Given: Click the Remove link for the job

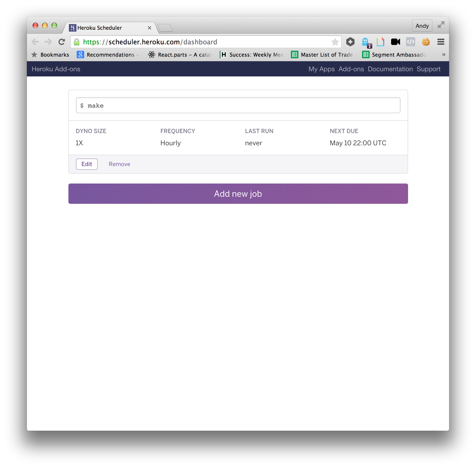Looking at the screenshot, I should click(x=119, y=164).
